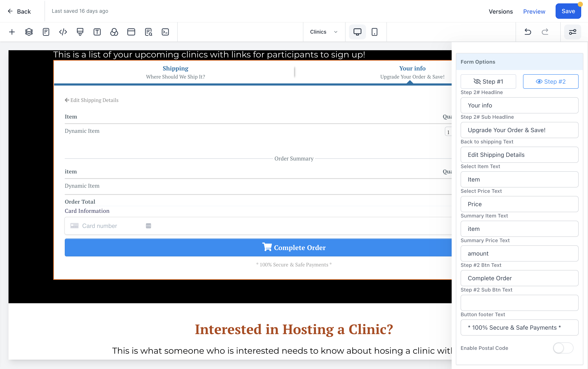Select the Shipping step tab
Screen dimensions: 588x369
[x=175, y=72]
